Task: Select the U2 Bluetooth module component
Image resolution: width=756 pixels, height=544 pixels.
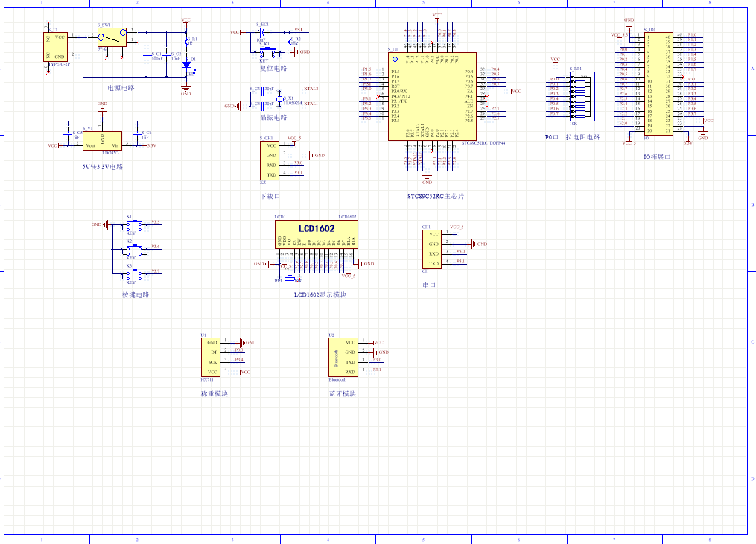Action: (x=343, y=356)
